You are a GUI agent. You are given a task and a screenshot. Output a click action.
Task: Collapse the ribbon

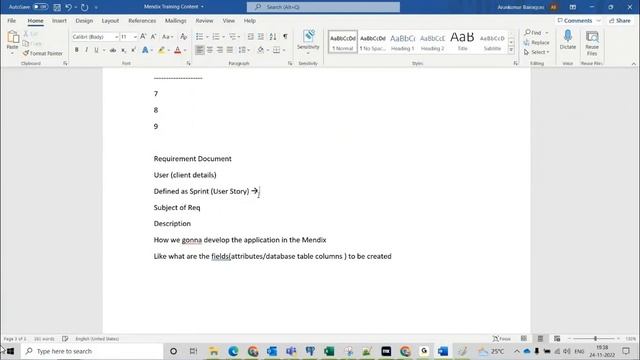pos(634,64)
